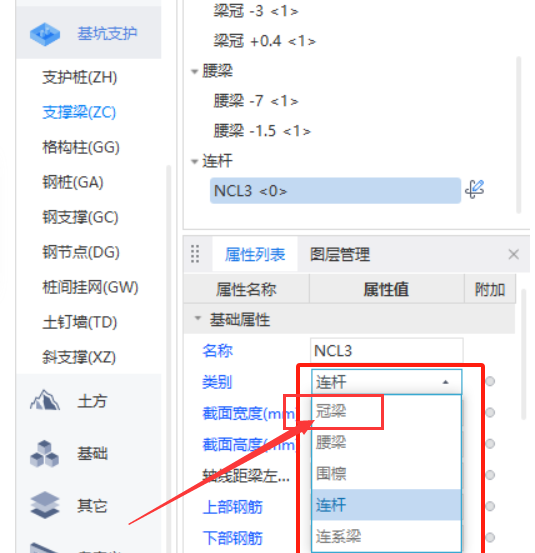Select 支撑梁(ZC) component type
The image size is (535, 553).
point(79,112)
